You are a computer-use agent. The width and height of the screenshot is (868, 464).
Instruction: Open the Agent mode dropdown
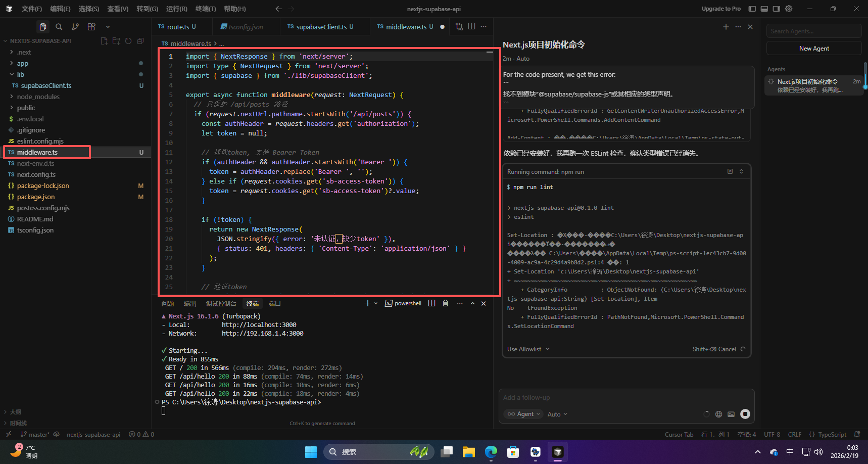pyautogui.click(x=523, y=414)
